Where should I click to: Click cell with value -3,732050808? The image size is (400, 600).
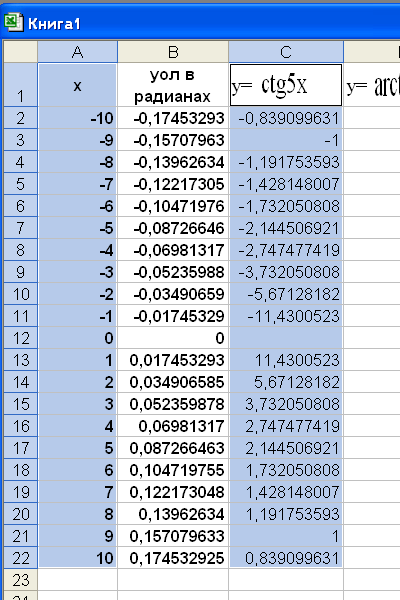[x=286, y=272]
